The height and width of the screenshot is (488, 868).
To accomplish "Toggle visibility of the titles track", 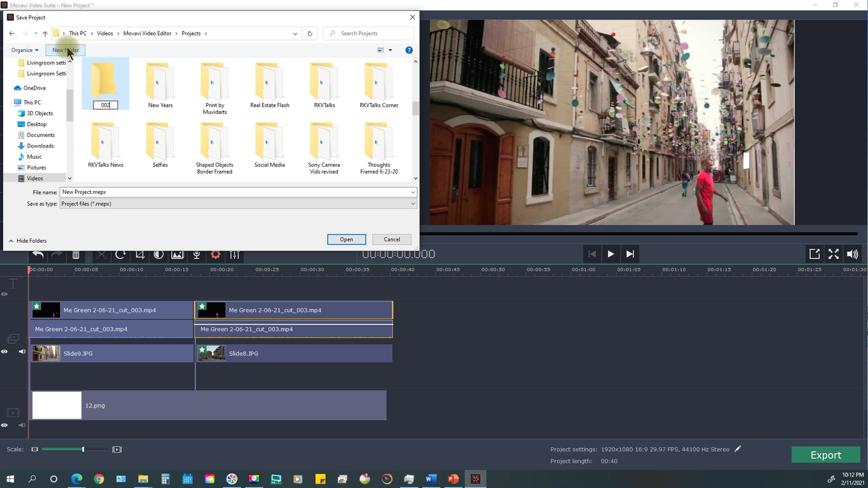I will coord(4,294).
